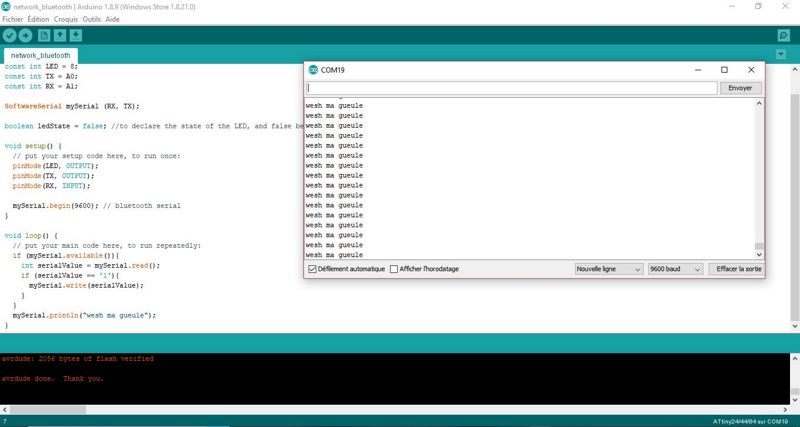Click 'ATtiny24/44/84 sur COM19' status text

tap(751, 421)
